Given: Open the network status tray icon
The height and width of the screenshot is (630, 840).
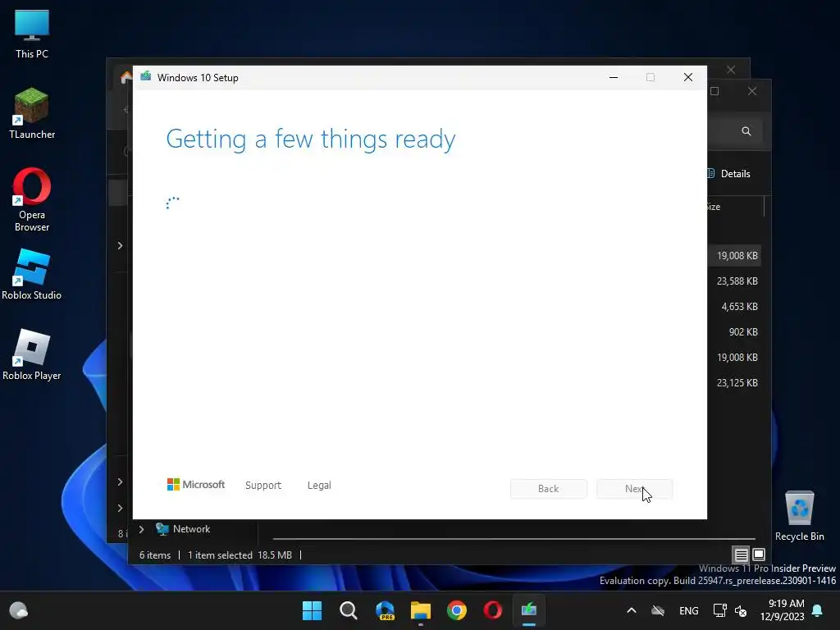Looking at the screenshot, I should (x=719, y=610).
